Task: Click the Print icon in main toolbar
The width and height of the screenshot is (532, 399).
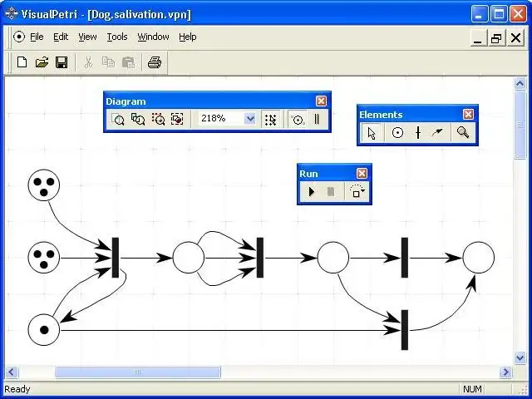Action: click(155, 62)
